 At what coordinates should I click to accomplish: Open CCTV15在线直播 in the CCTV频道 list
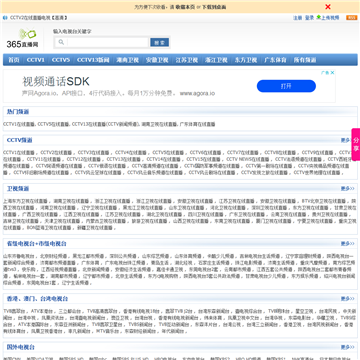(x=203, y=159)
